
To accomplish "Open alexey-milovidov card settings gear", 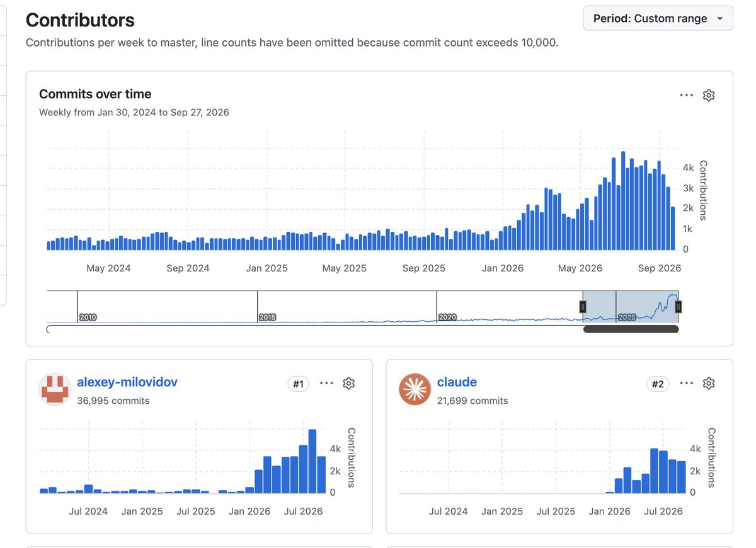I will click(x=349, y=383).
